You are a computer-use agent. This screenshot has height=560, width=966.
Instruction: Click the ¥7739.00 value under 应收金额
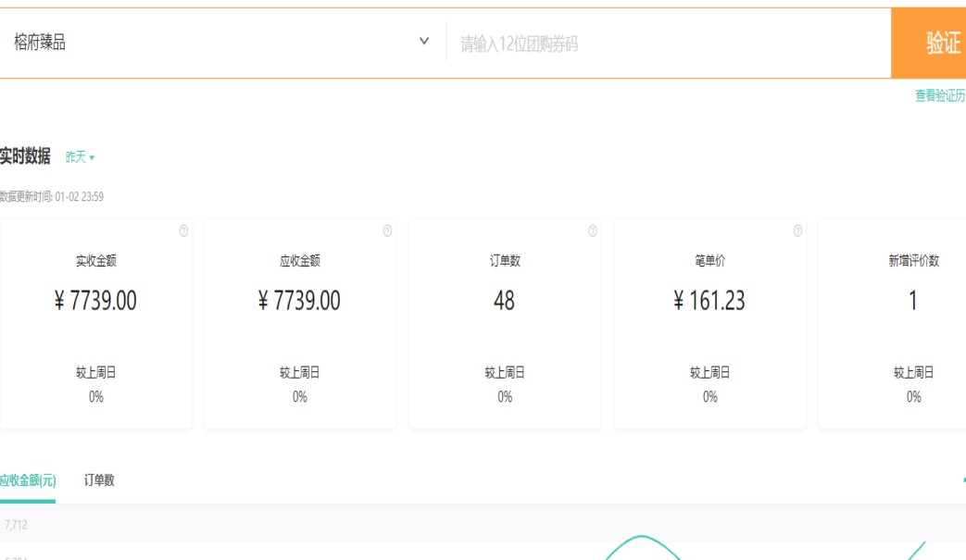299,301
